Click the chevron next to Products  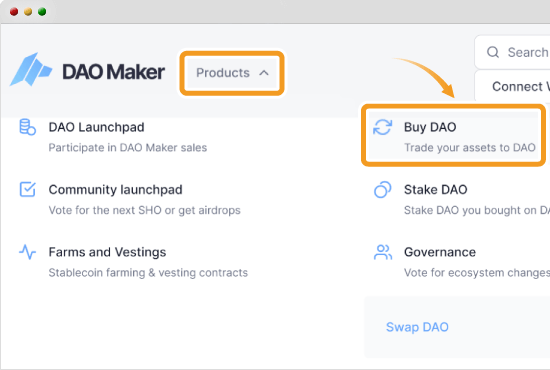(264, 73)
